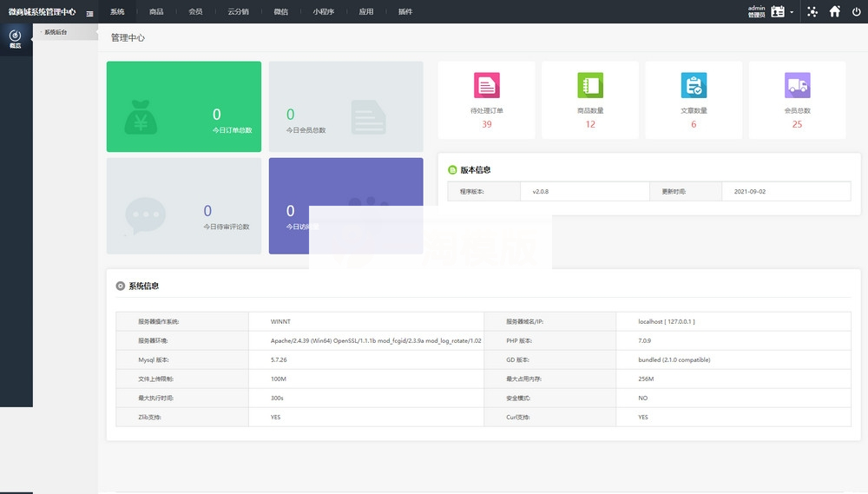
Task: Click the green 今日订单总数 card
Action: click(184, 107)
